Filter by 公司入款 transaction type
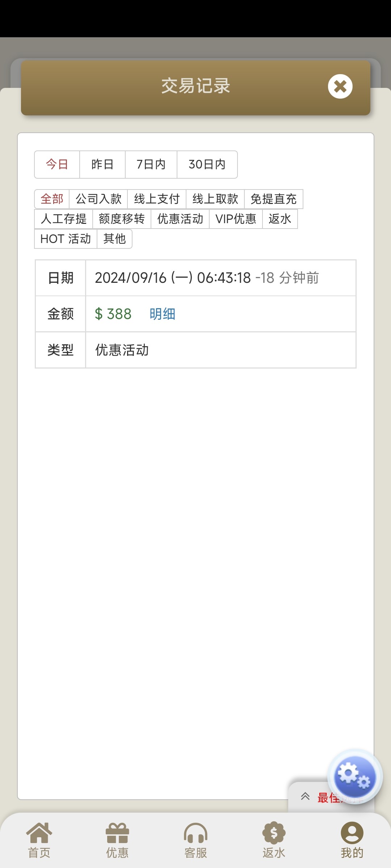This screenshot has height=868, width=391. (98, 199)
